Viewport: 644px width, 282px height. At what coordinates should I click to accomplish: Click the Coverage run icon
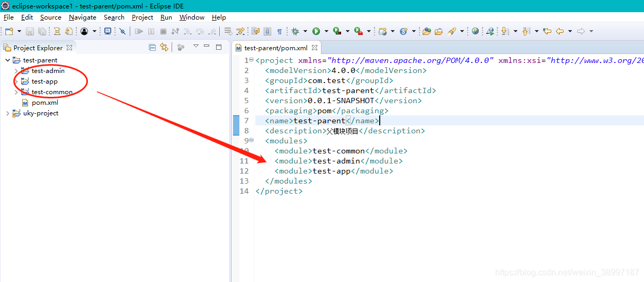pyautogui.click(x=337, y=31)
